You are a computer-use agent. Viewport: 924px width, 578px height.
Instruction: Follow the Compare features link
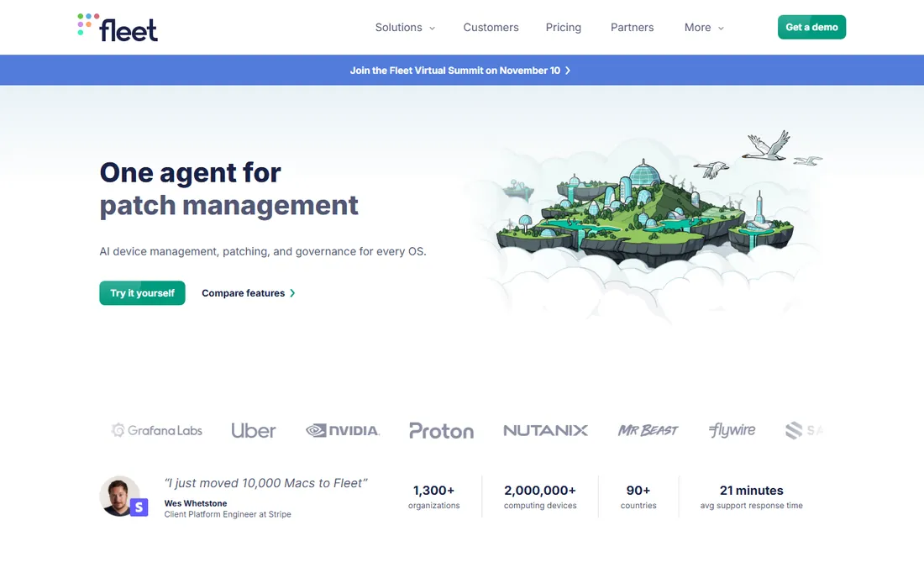pyautogui.click(x=248, y=293)
